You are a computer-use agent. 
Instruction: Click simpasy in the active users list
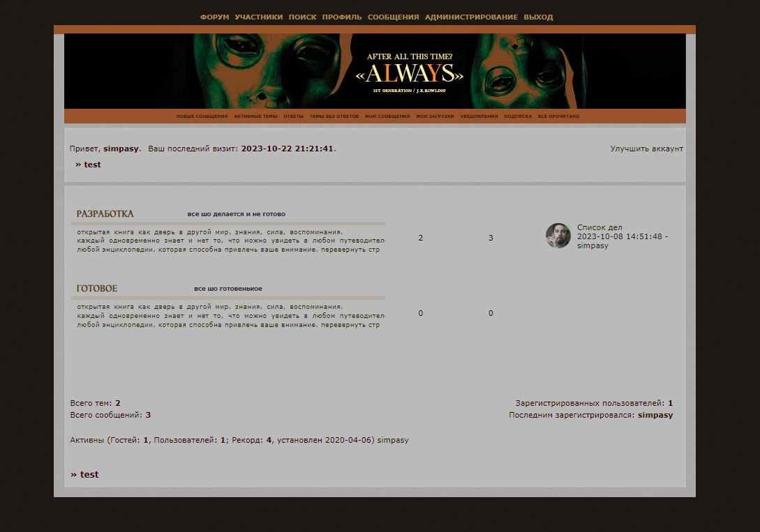[393, 440]
